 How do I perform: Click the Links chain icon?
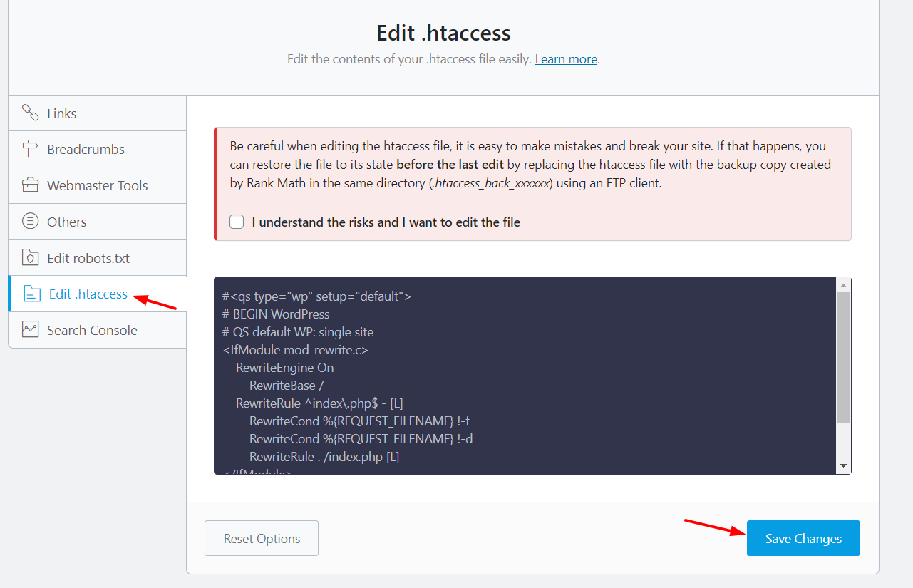[x=30, y=113]
